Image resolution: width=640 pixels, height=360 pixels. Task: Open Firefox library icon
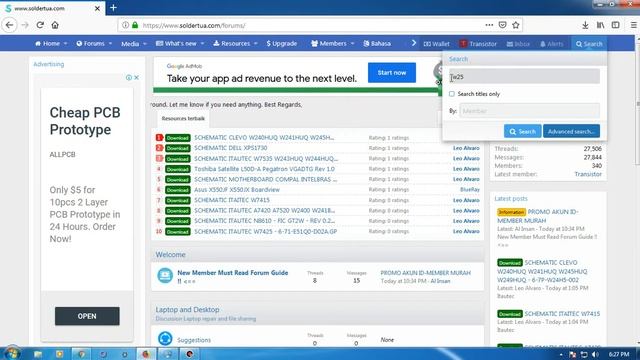click(x=600, y=25)
